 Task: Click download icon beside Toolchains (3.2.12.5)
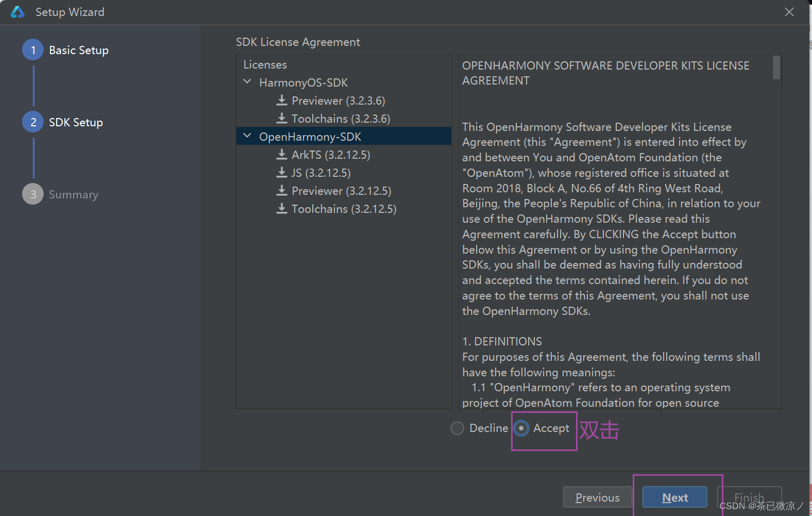282,208
